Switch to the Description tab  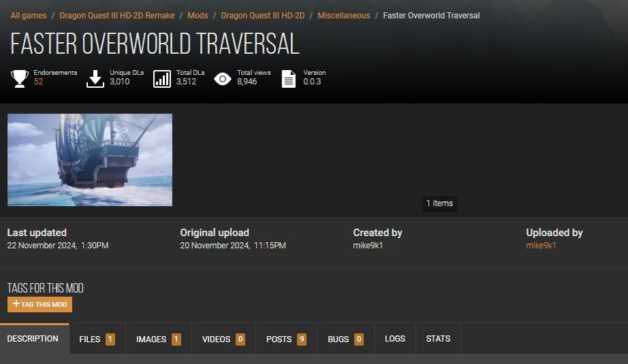(33, 339)
